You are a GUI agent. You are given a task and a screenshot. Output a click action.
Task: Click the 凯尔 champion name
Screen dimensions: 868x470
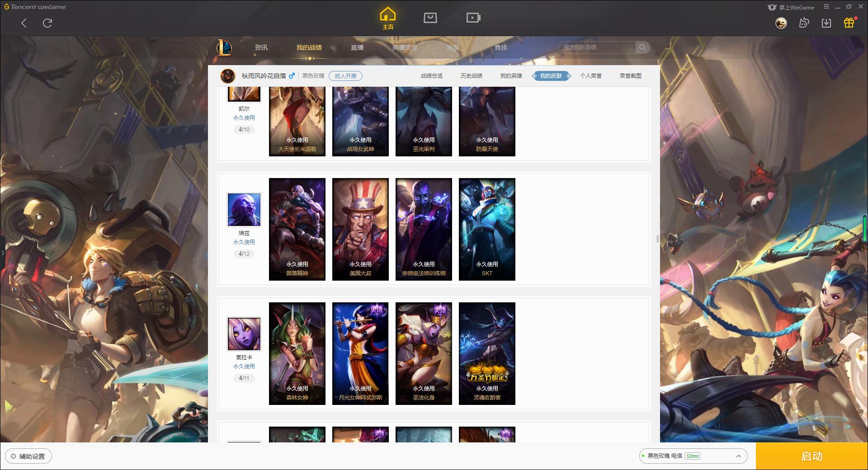tap(244, 109)
